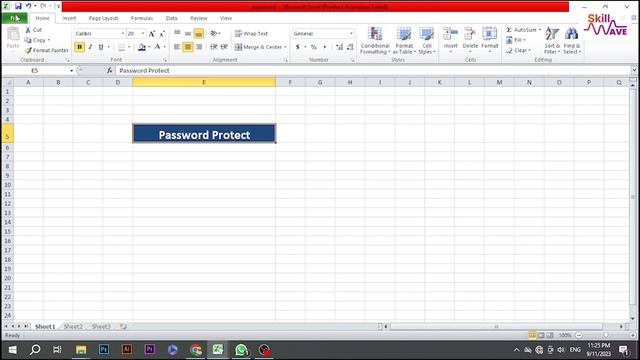The width and height of the screenshot is (640, 360).
Task: Switch to Sheet3 tab
Action: pyautogui.click(x=101, y=327)
